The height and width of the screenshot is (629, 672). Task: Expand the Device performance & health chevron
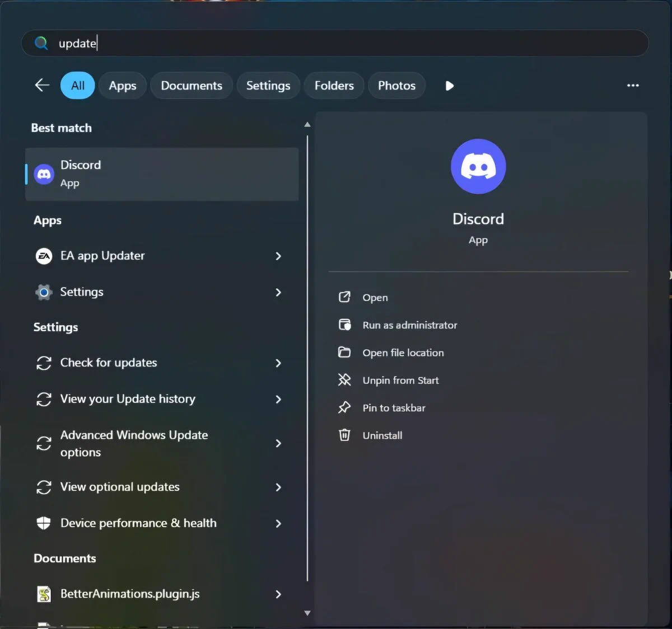tap(278, 523)
